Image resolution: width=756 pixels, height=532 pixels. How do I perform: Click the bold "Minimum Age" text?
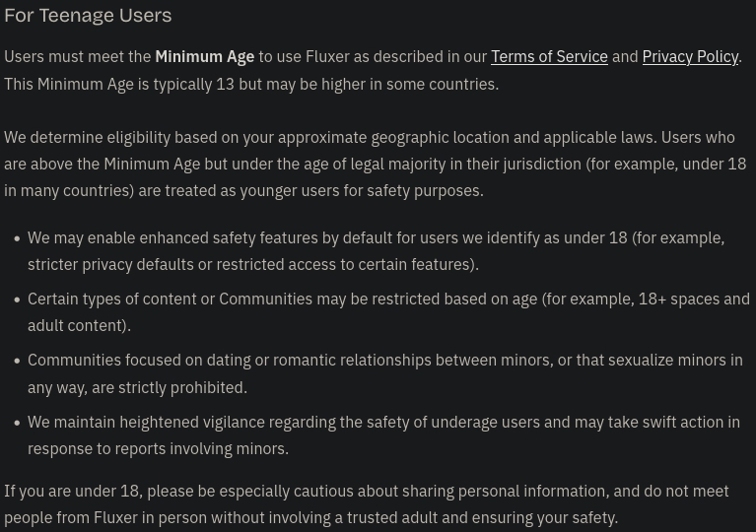(x=204, y=57)
